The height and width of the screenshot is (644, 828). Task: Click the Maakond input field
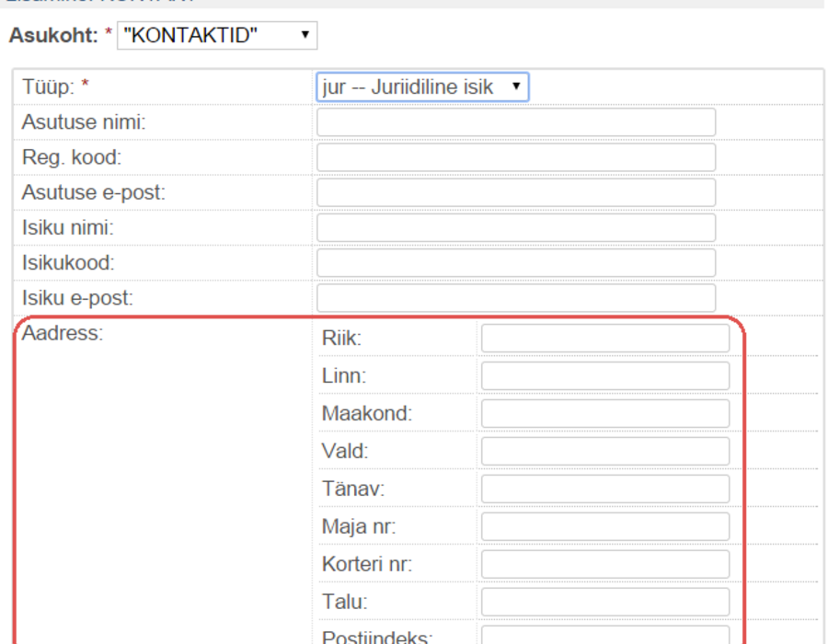605,413
